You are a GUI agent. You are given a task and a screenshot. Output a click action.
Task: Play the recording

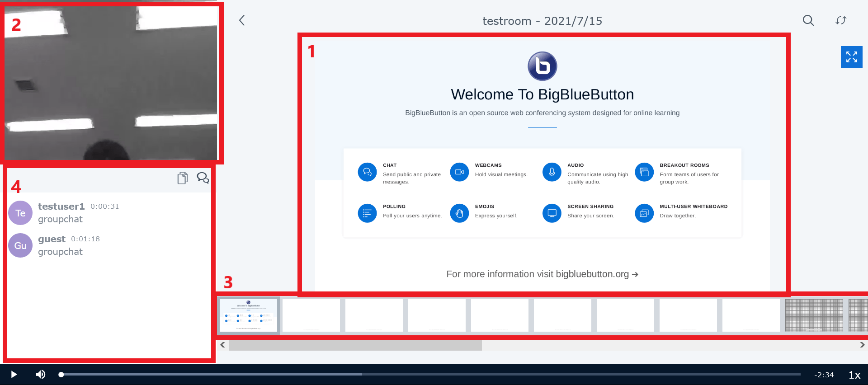tap(14, 375)
